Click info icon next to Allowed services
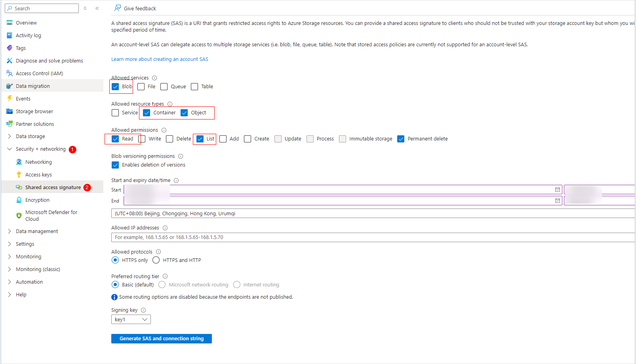The image size is (636, 364). (x=154, y=78)
